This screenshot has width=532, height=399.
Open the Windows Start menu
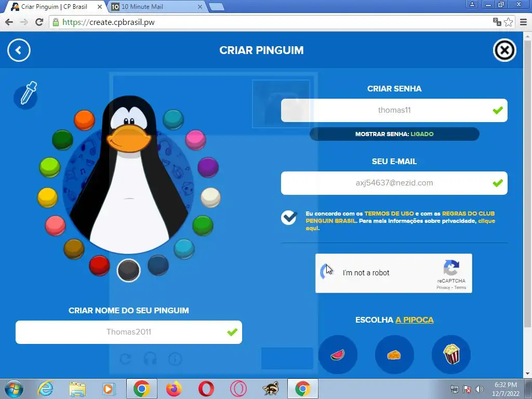[x=14, y=389]
